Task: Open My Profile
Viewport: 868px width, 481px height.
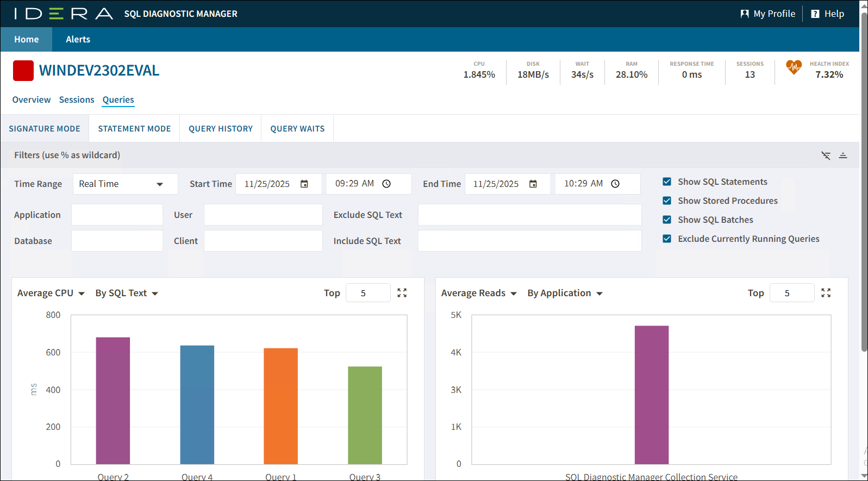Action: (x=768, y=14)
